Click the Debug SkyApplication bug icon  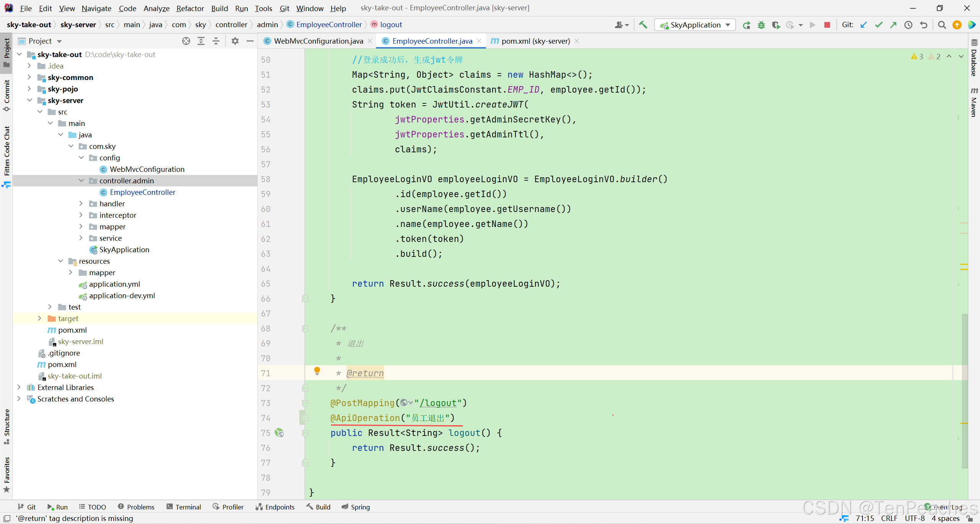point(761,25)
